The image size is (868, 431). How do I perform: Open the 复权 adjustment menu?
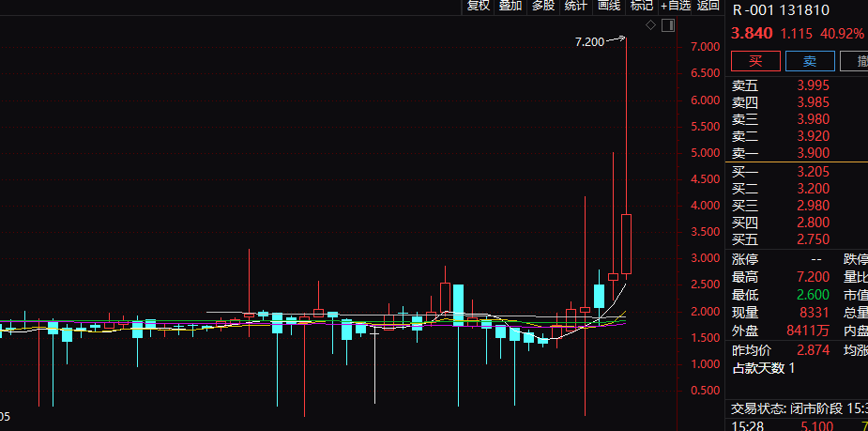[x=479, y=6]
